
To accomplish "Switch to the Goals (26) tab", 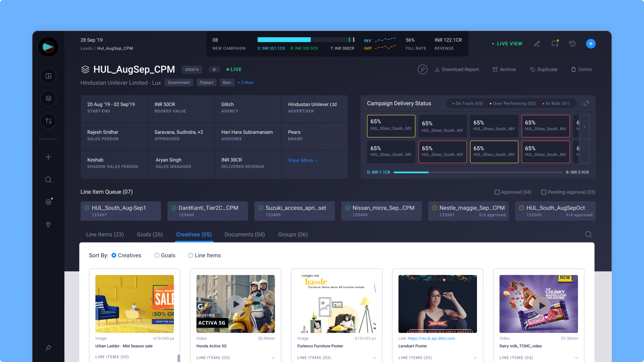I will [x=150, y=235].
